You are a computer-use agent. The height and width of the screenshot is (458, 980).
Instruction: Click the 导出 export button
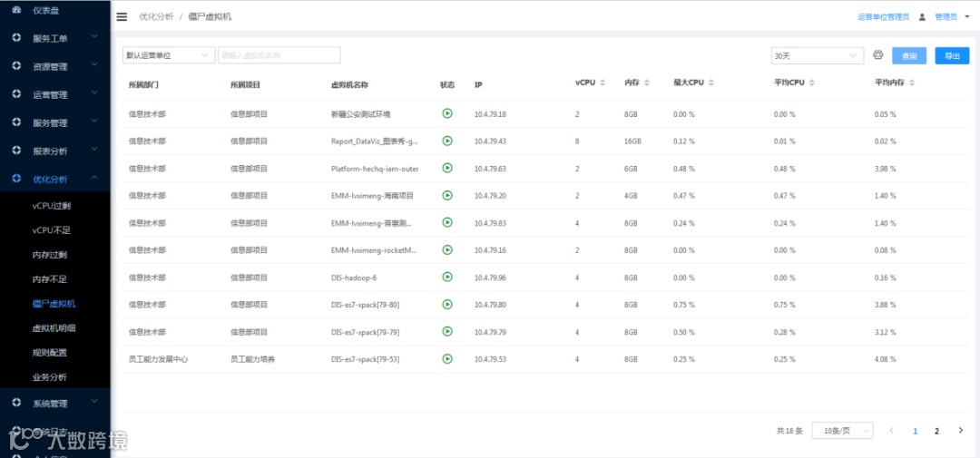click(952, 55)
